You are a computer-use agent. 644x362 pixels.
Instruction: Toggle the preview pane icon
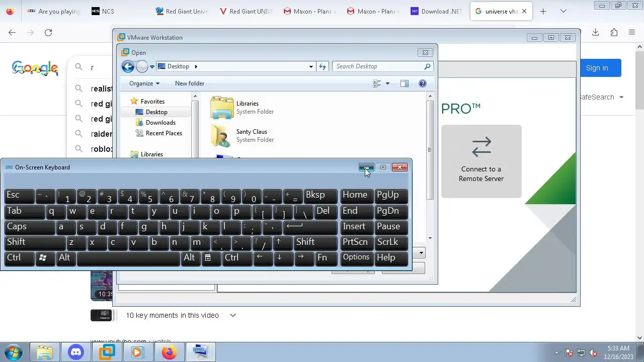(x=405, y=83)
